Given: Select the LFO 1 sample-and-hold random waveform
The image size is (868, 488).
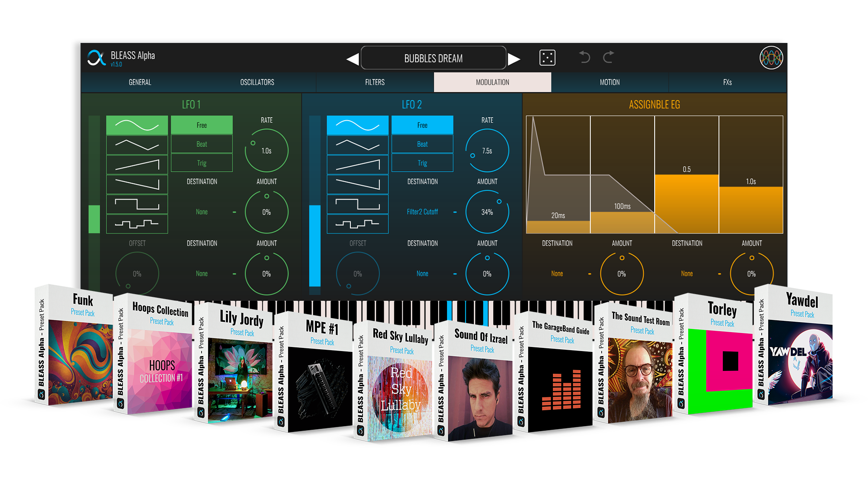Looking at the screenshot, I should point(137,224).
